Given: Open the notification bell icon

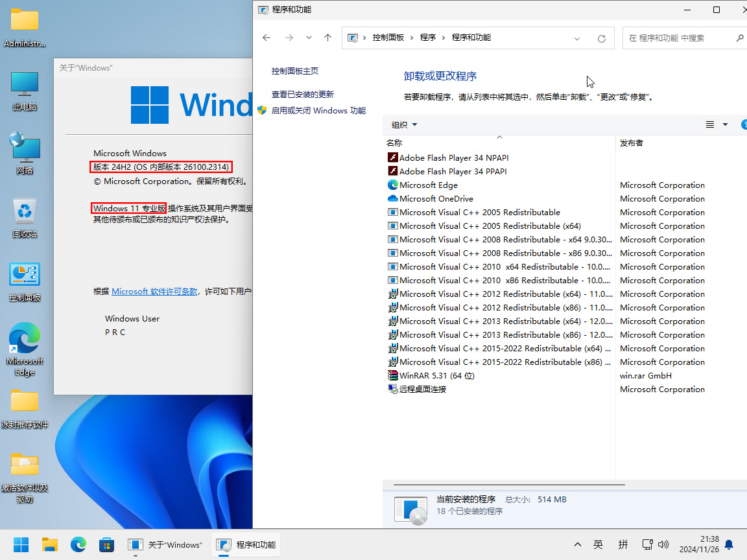Looking at the screenshot, I should [x=729, y=544].
